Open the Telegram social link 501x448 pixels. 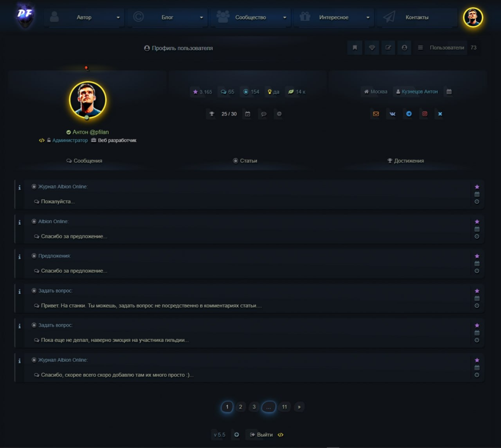pos(409,114)
